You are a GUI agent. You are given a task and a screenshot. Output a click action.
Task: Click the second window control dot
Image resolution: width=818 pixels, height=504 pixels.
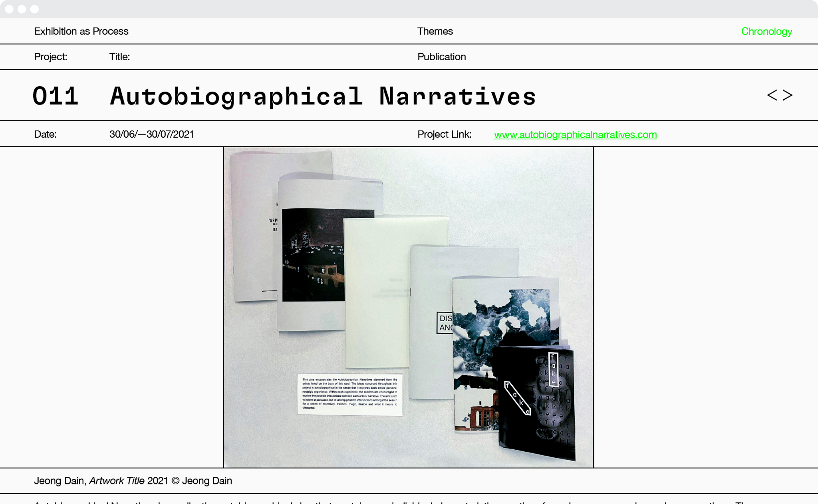(22, 9)
